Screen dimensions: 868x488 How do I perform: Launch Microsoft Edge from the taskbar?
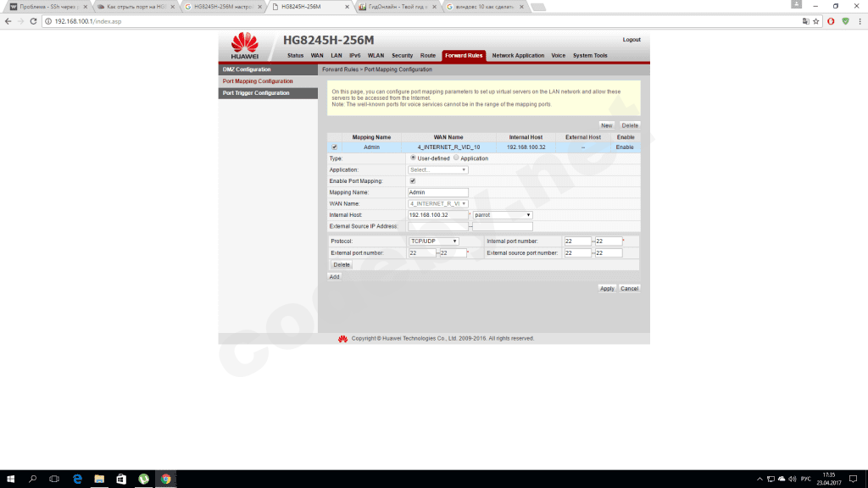(x=77, y=480)
